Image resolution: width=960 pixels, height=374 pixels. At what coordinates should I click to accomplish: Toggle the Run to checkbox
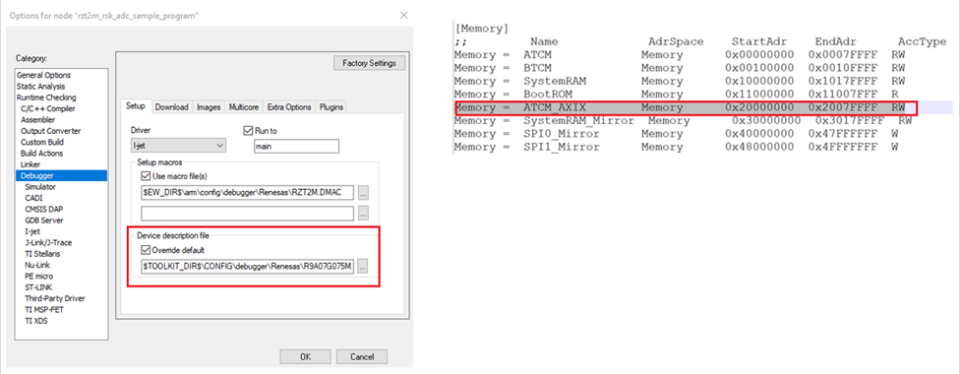click(x=248, y=130)
